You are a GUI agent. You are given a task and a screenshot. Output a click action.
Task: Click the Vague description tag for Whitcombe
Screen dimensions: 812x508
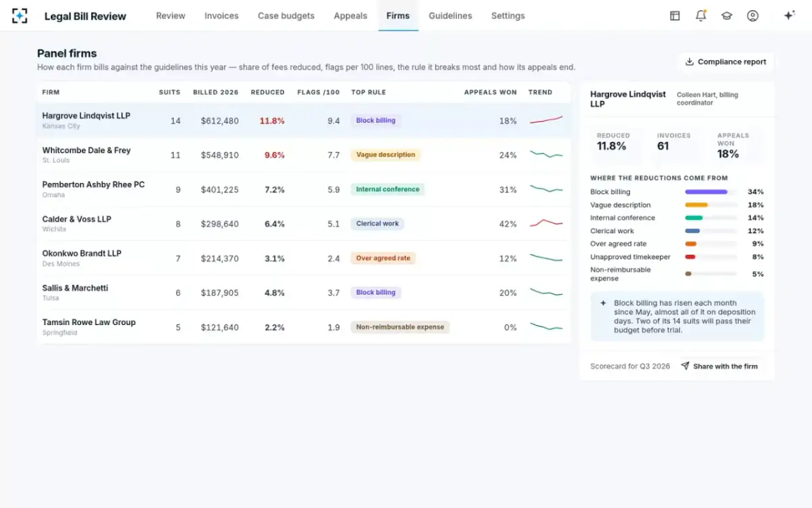tap(386, 155)
